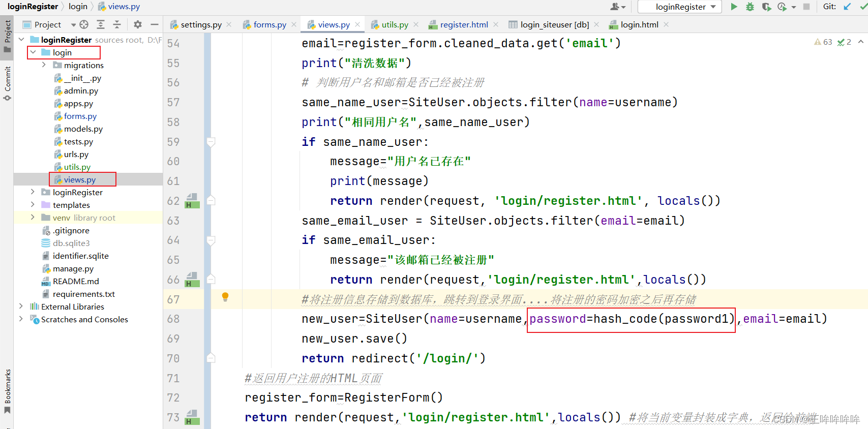Select models.py in the project tree
868x429 pixels.
pos(83,129)
